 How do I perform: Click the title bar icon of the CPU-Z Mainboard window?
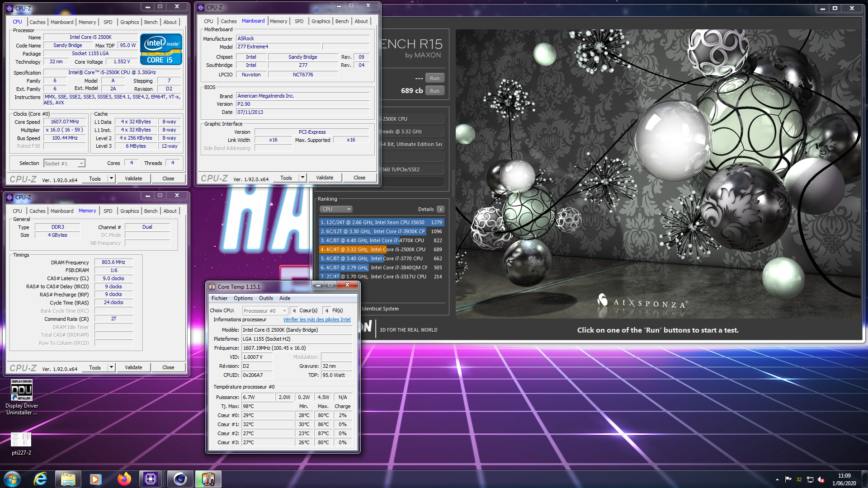(x=201, y=7)
